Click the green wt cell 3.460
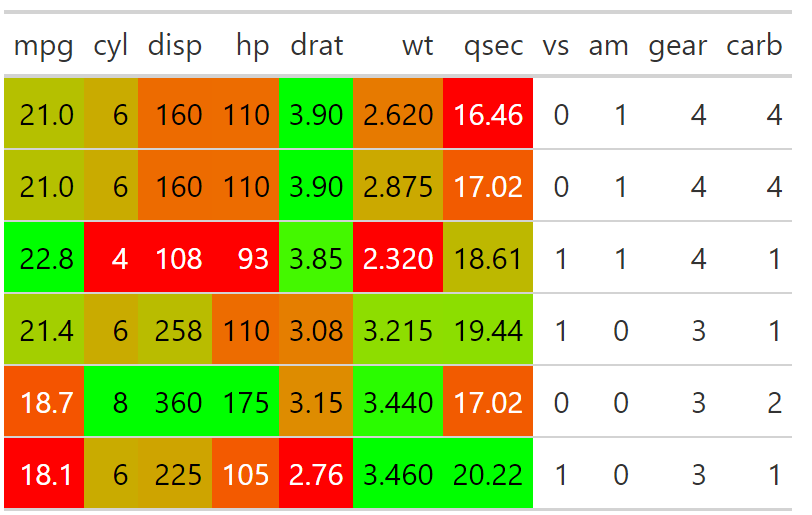 pyautogui.click(x=398, y=474)
